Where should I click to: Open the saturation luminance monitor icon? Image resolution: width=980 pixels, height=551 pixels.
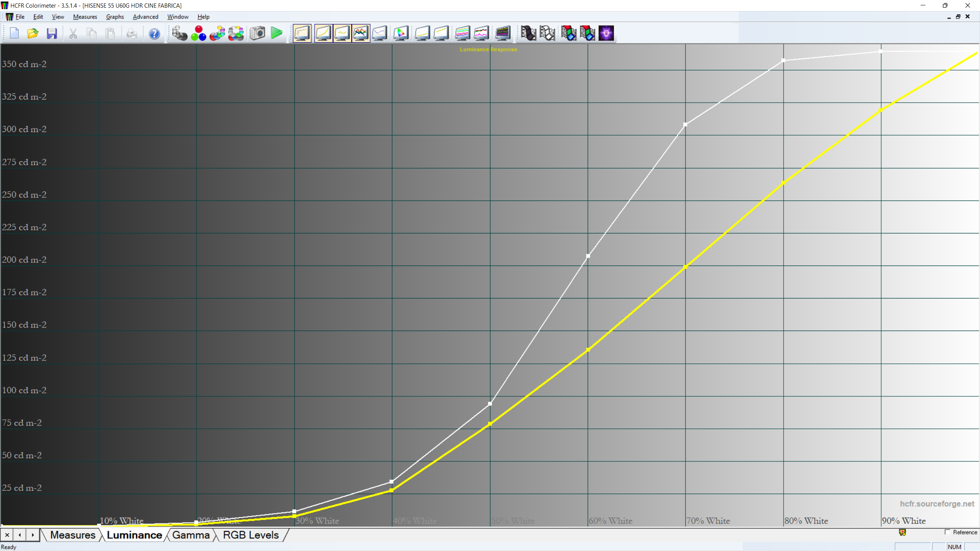coord(422,33)
